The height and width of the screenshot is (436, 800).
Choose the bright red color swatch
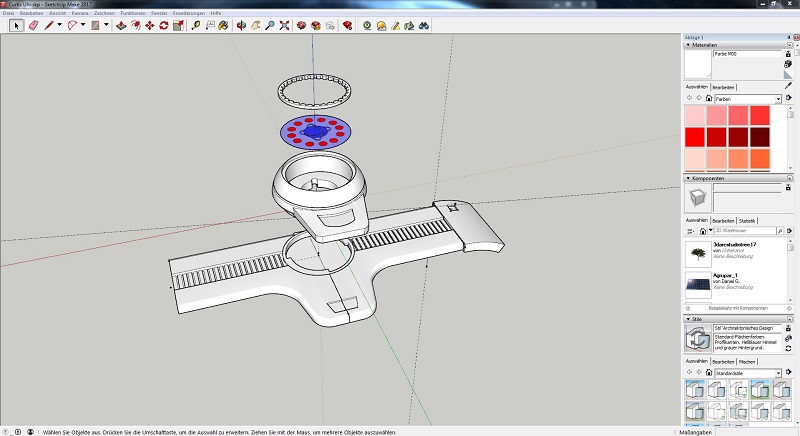695,137
